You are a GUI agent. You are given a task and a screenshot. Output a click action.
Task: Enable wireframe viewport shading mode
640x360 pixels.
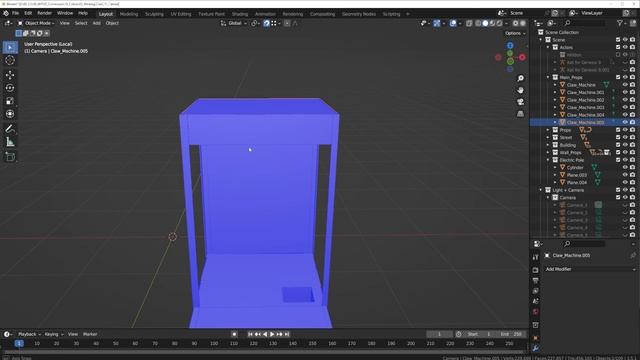[x=478, y=23]
